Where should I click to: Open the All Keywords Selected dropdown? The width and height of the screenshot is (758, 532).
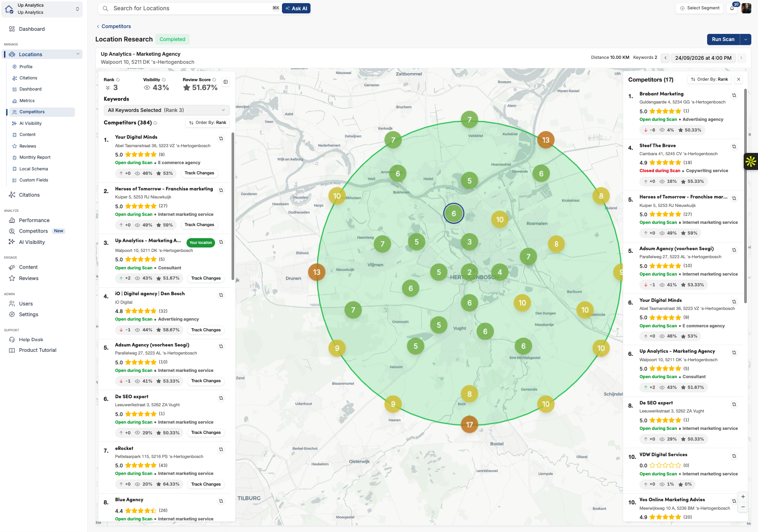click(x=166, y=110)
